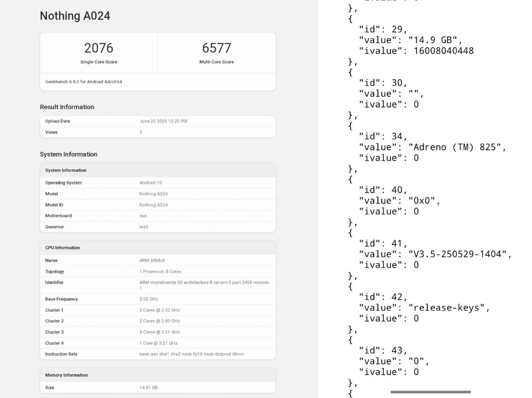Viewport: 532px width, 398px height.
Task: Click the JSON line '"id": 34'
Action: pos(383,136)
